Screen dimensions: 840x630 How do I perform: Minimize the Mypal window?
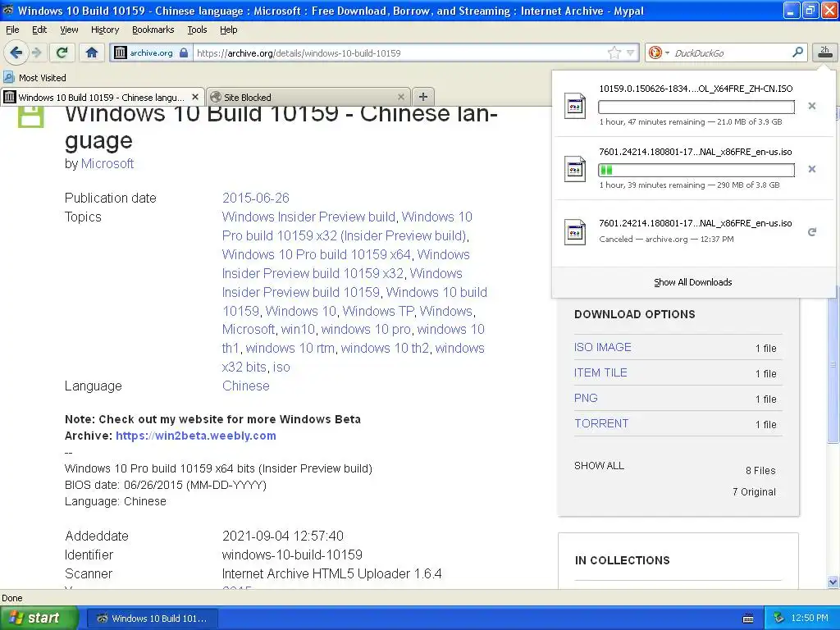tap(792, 10)
